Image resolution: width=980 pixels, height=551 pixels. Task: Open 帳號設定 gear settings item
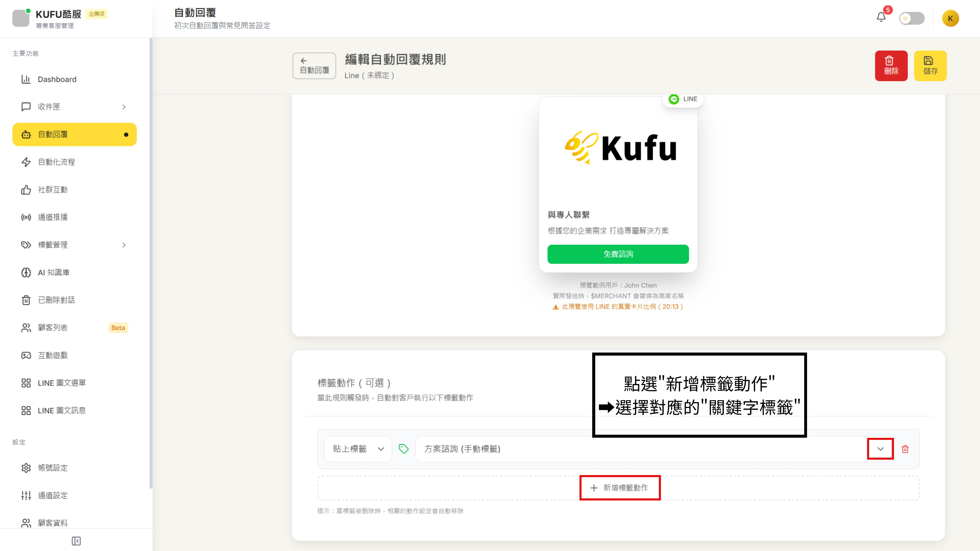click(52, 468)
